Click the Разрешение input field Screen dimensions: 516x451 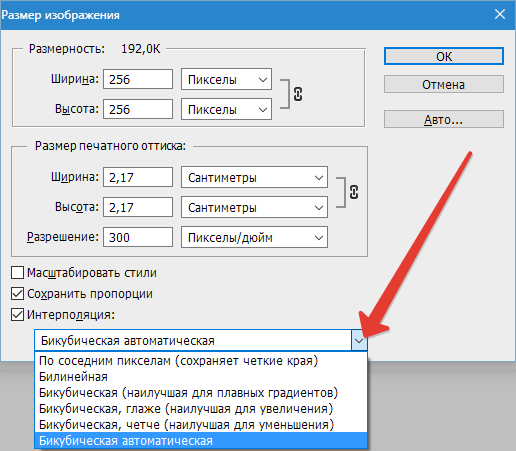138,237
